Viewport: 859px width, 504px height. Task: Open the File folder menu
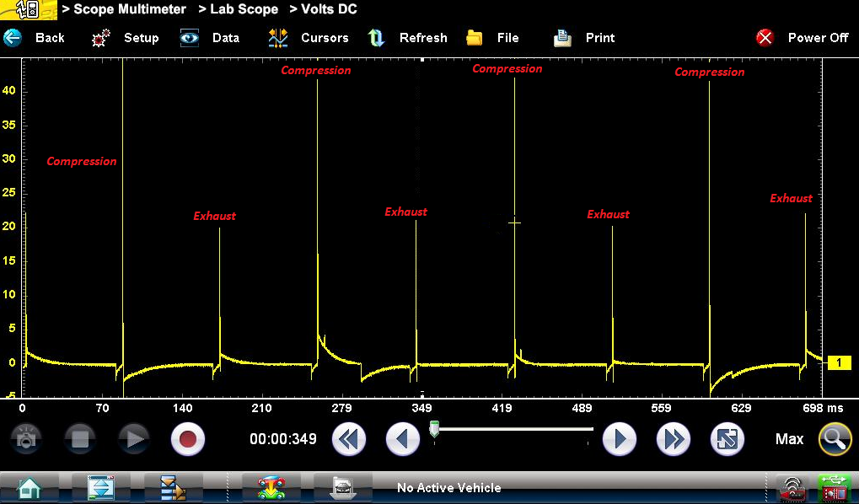coord(475,38)
